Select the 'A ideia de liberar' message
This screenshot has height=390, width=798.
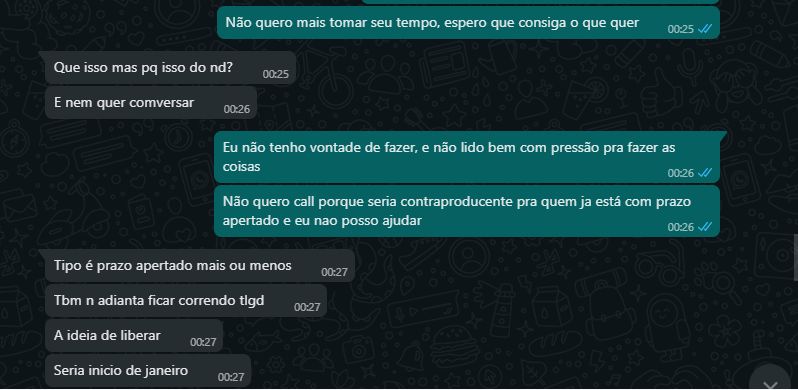134,336
